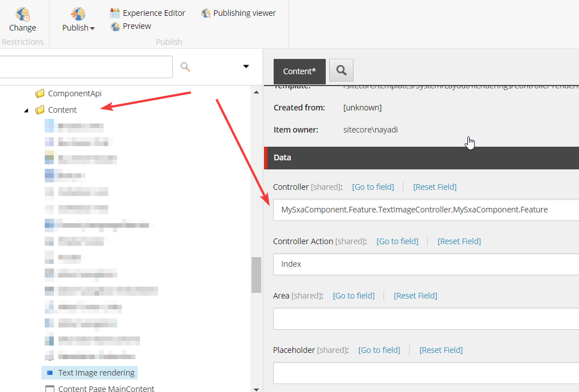This screenshot has height=392, width=579.
Task: Click the Change restrictions icon
Action: coord(23,15)
